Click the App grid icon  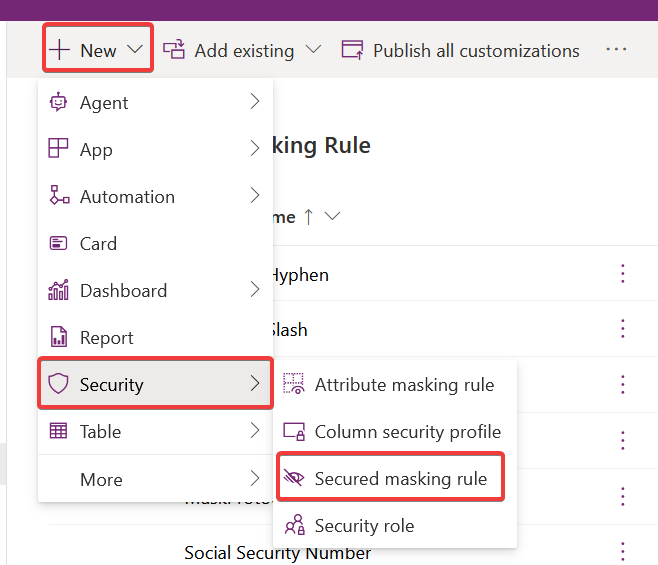(x=59, y=149)
